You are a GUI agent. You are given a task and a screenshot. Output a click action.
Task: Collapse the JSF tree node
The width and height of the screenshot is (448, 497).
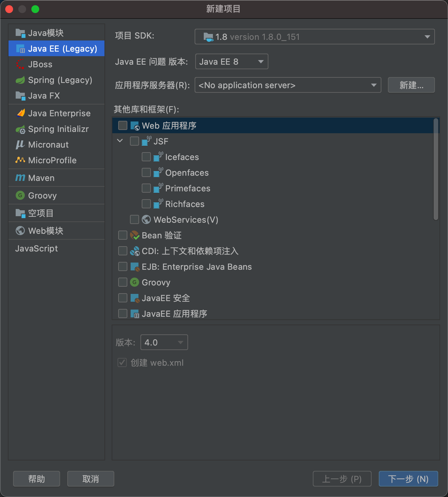pyautogui.click(x=120, y=140)
